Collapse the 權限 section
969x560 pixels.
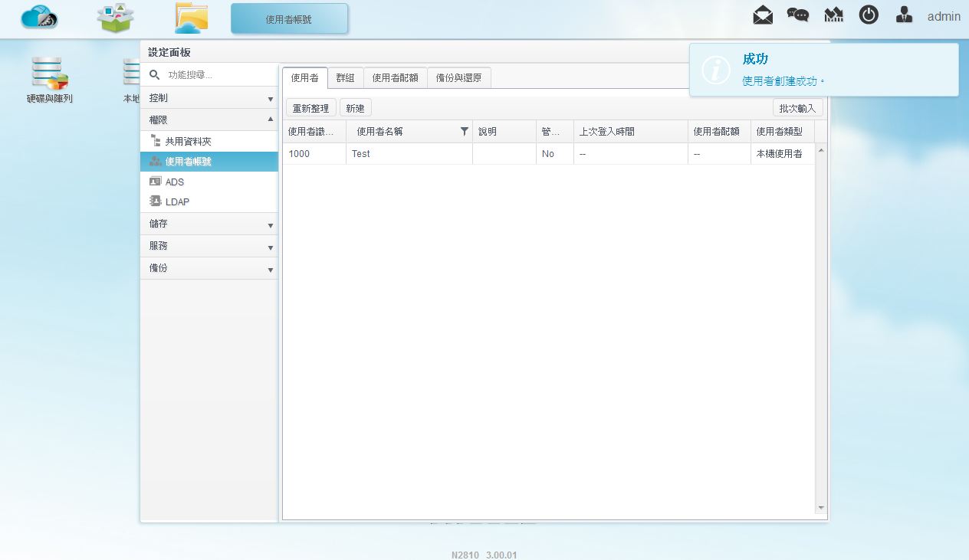pos(209,120)
